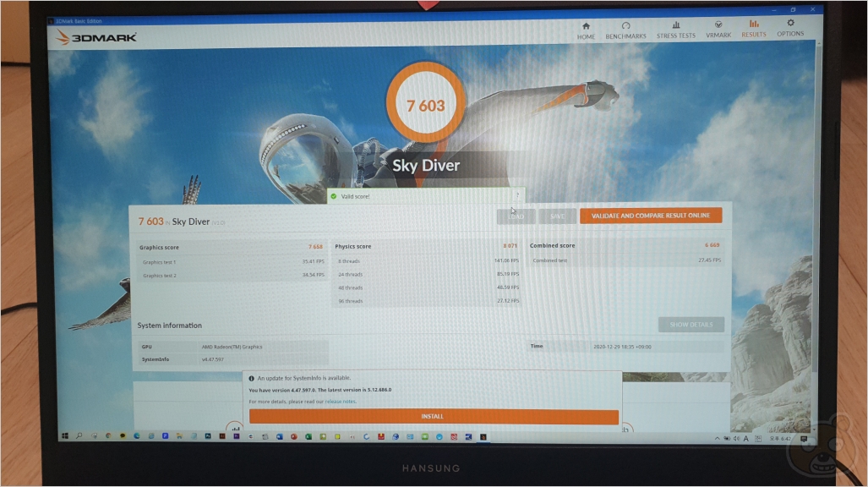Screen dimensions: 868x487
Task: Select the 24 threads physics row
Action: 426,274
